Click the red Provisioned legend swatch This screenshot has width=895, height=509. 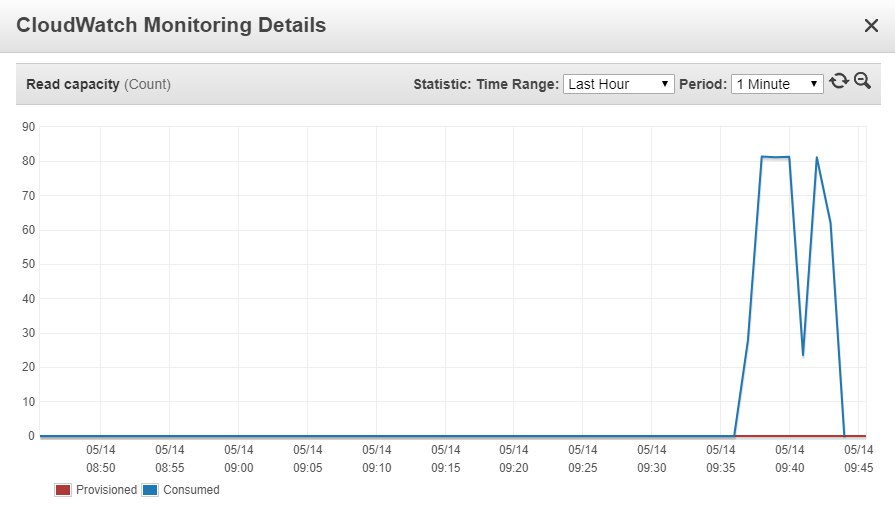(x=63, y=490)
